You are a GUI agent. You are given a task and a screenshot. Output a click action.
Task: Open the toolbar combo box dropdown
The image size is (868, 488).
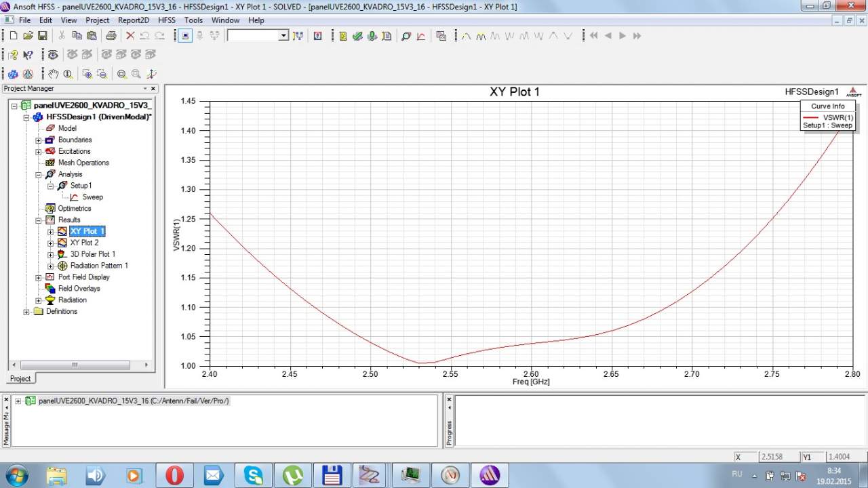pos(283,36)
